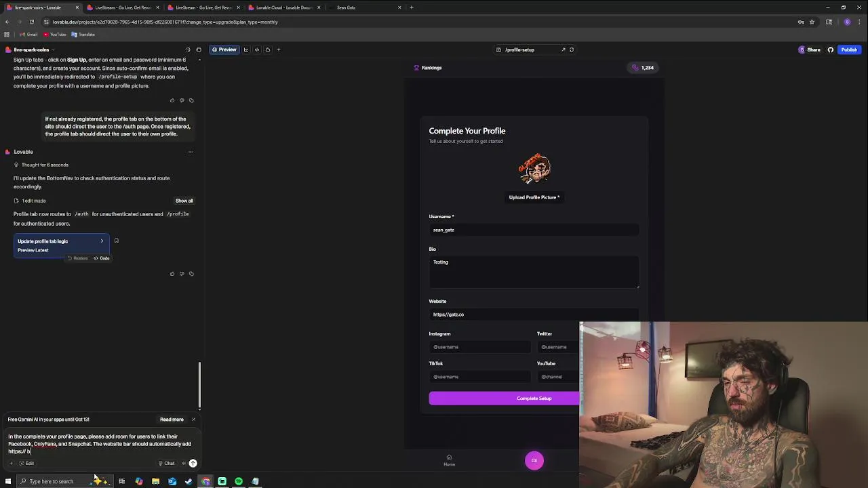Open Windows Start menu
Viewport: 868px width, 488px height.
(8, 481)
